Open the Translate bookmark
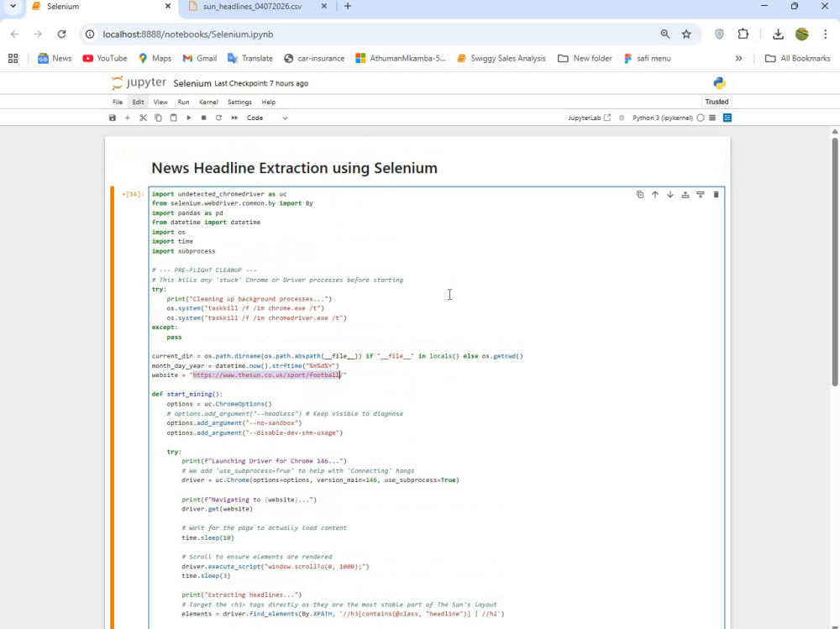The height and width of the screenshot is (629, 840). pyautogui.click(x=250, y=59)
